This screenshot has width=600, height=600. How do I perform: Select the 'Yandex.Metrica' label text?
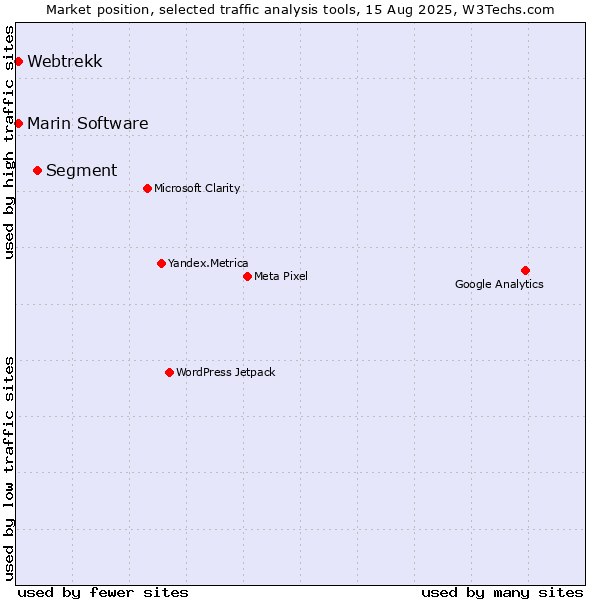pyautogui.click(x=208, y=263)
